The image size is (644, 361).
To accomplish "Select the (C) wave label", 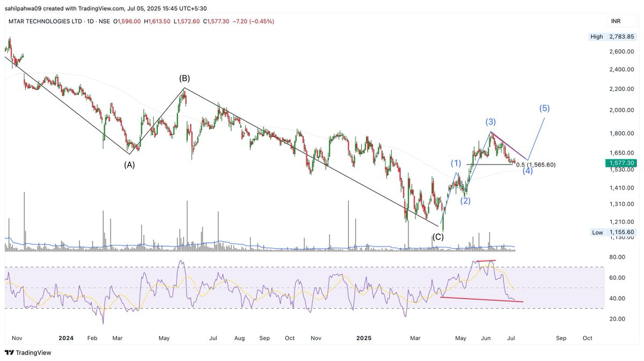I will [x=438, y=237].
